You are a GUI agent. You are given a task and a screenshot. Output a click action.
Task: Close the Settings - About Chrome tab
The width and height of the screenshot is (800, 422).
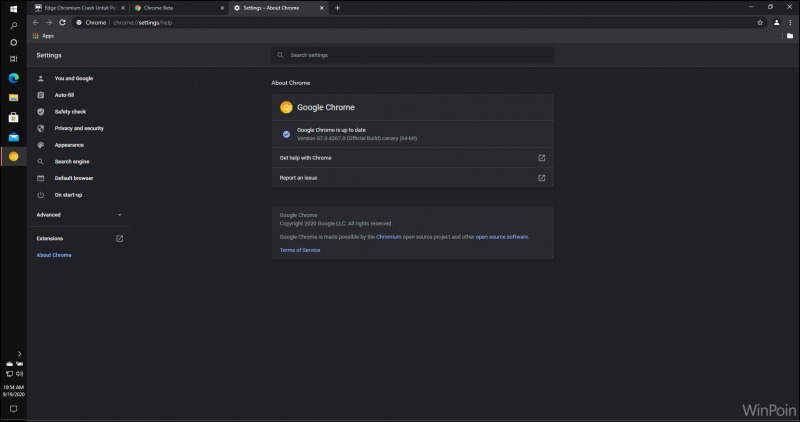coord(321,8)
